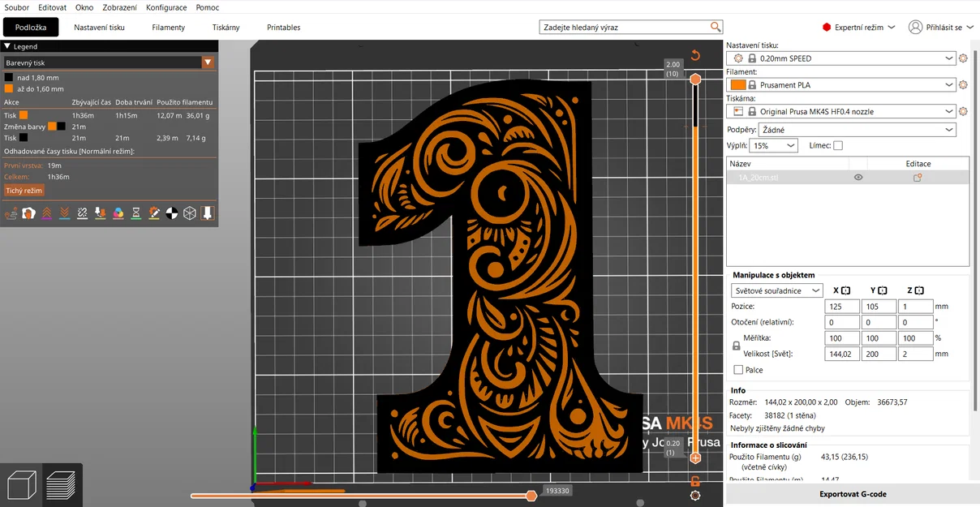Open the Konfigurace menu
The image size is (980, 507).
pos(166,7)
